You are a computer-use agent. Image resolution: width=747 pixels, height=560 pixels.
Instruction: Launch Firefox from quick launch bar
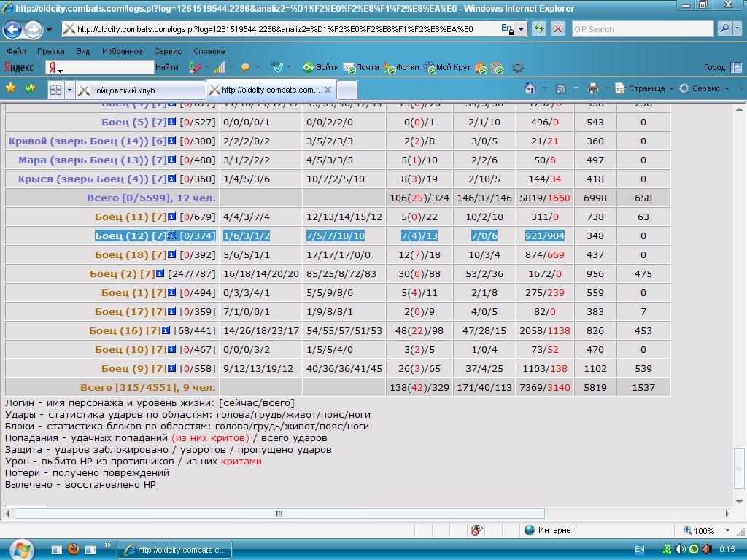coord(74,549)
